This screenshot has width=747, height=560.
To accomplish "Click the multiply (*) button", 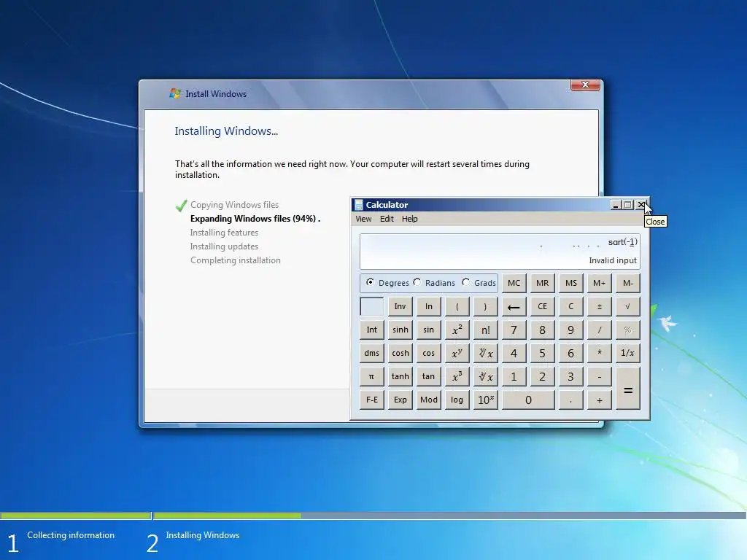I will point(600,354).
